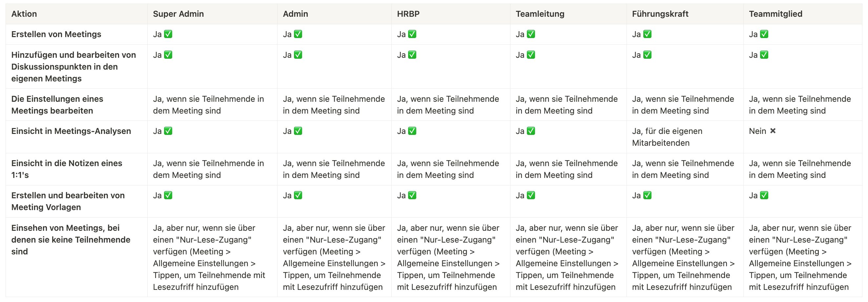Viewport: 868px width, 302px height.
Task: Click Teammitglied's checkmark in Meeting Vorlagen row
Action: [764, 196]
